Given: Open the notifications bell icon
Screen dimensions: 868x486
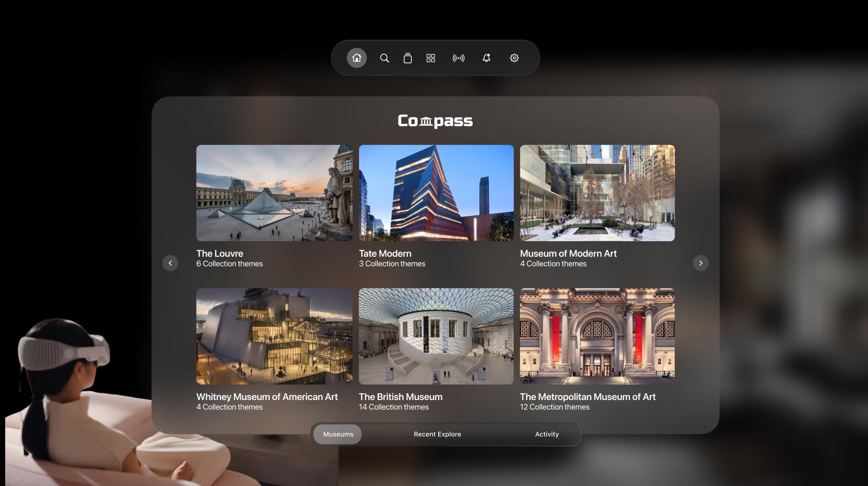Looking at the screenshot, I should click(x=486, y=58).
